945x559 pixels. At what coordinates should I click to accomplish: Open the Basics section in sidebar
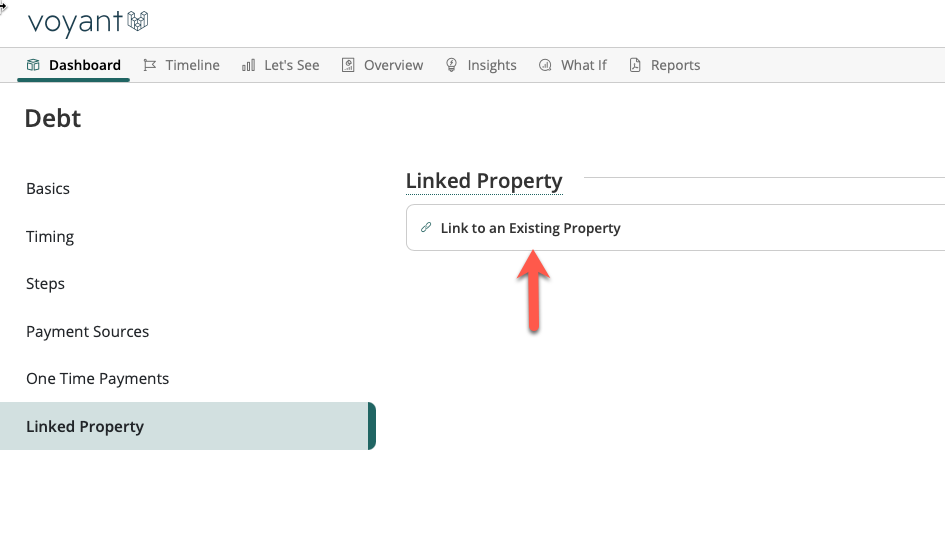click(x=48, y=189)
